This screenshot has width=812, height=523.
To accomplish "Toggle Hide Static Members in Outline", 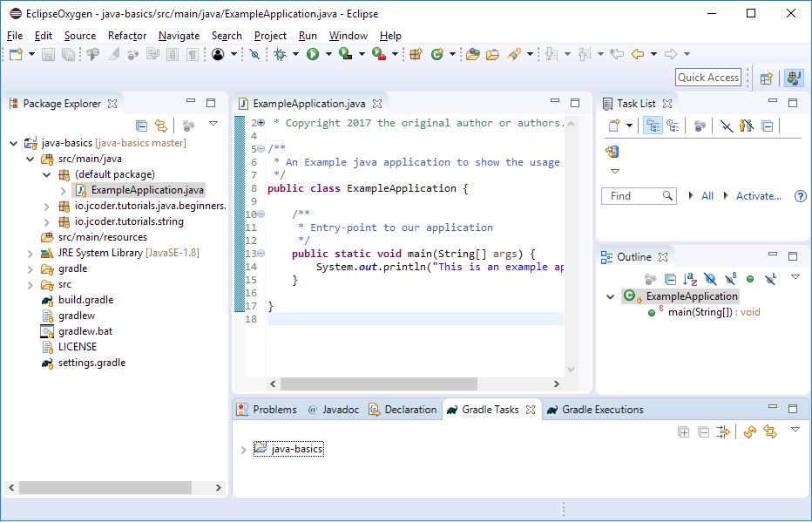I will coord(730,279).
